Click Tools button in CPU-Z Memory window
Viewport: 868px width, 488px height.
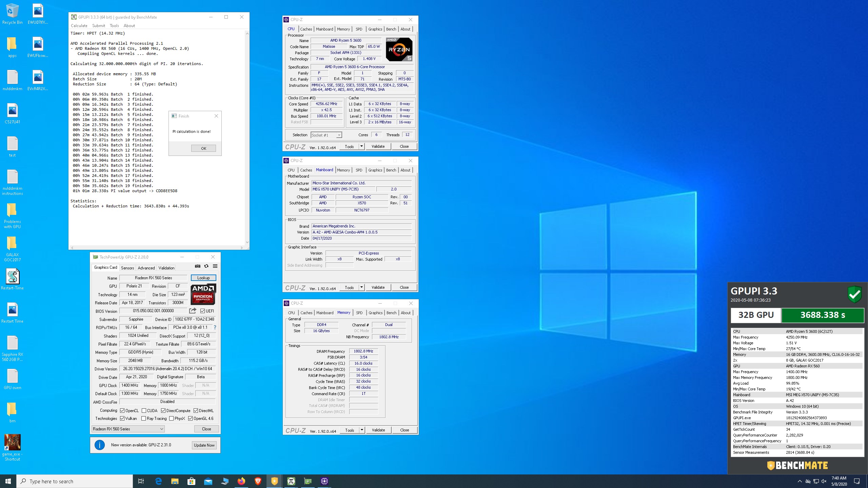350,430
